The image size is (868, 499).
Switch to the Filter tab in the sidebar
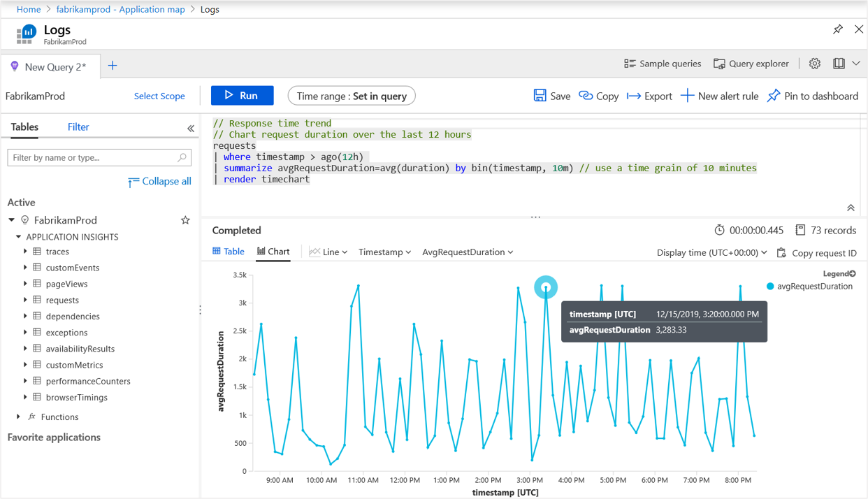(x=78, y=127)
